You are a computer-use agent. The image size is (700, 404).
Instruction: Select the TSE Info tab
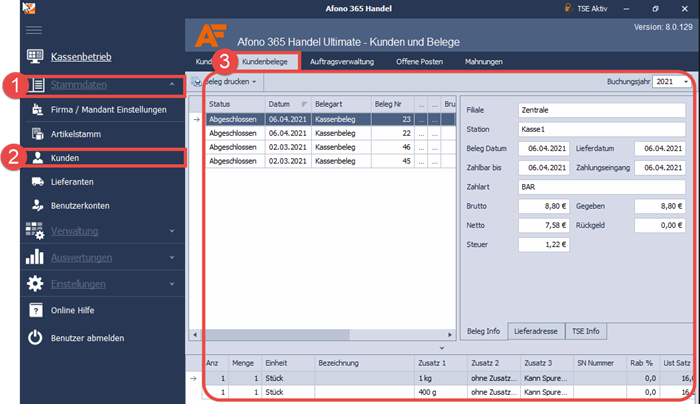586,331
